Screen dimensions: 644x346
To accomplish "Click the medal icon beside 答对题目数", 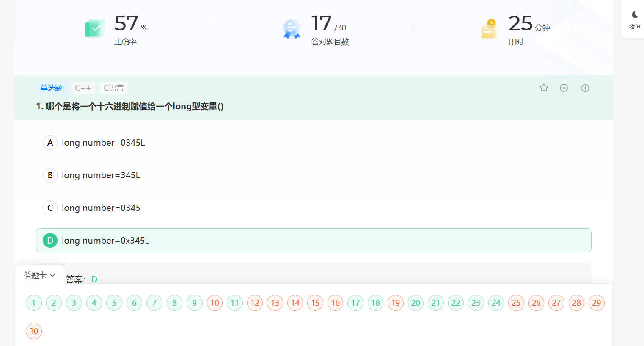I will click(291, 28).
